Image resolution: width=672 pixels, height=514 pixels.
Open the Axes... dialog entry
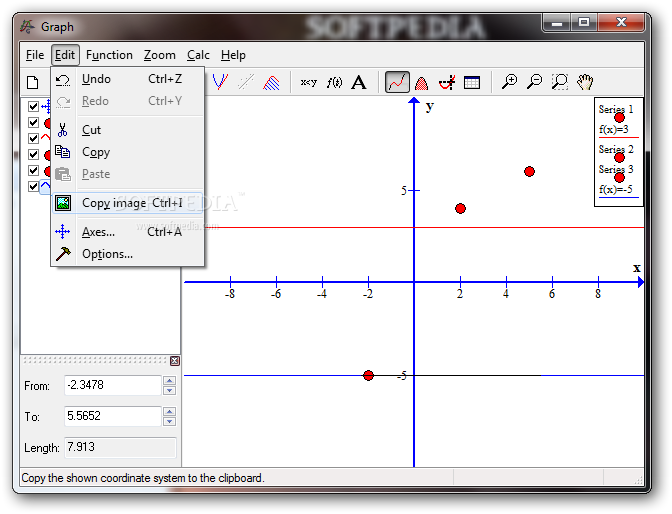(127, 232)
